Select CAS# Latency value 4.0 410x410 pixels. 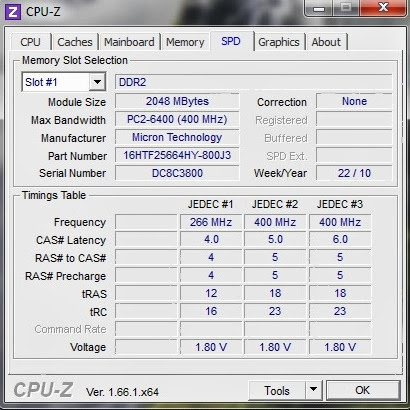point(211,240)
